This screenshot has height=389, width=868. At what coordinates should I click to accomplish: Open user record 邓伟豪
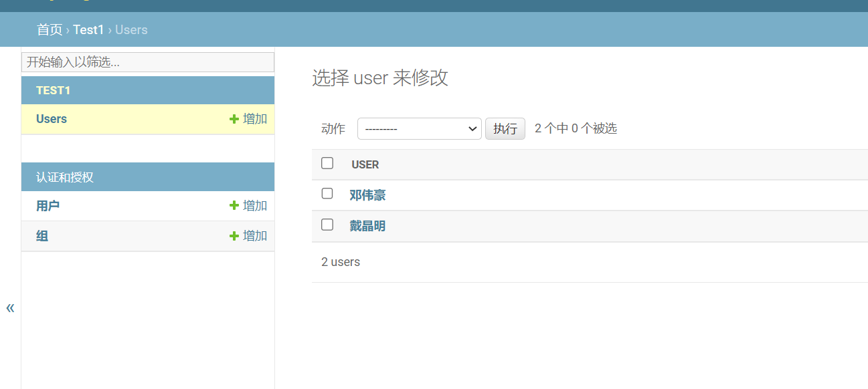click(367, 195)
